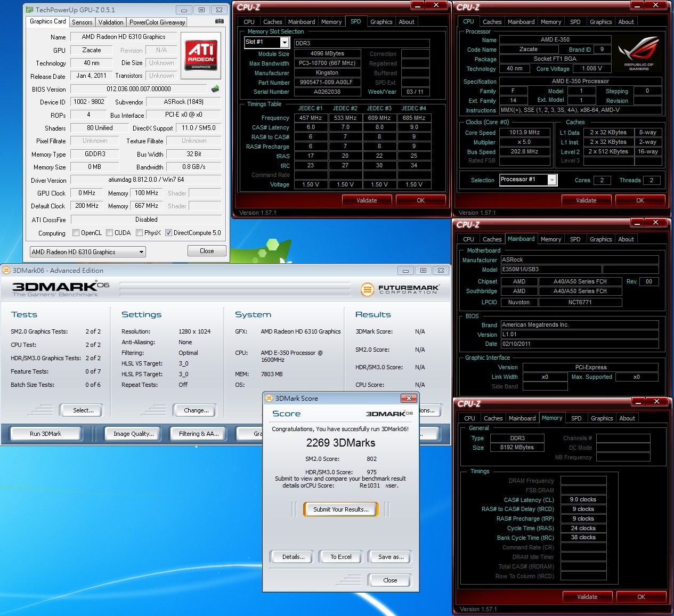Open the AMD Radeon HD 6310 Graphics card selector dropdown

pyautogui.click(x=88, y=252)
